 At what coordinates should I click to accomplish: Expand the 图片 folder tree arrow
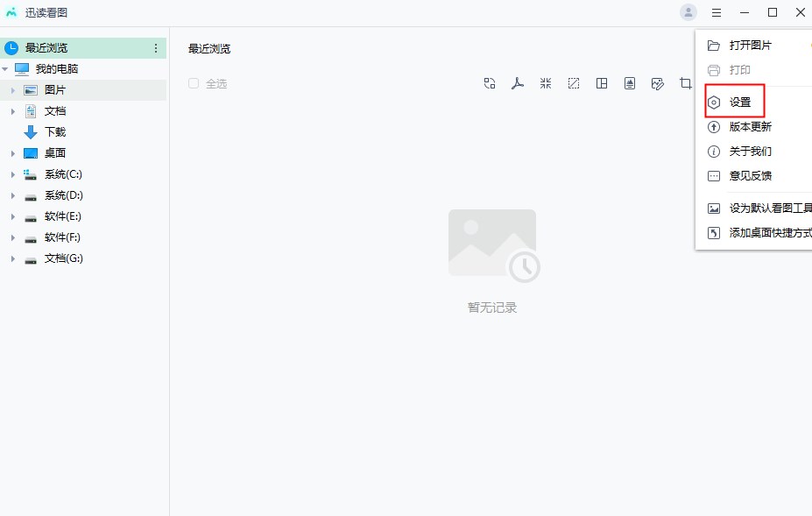[x=13, y=90]
